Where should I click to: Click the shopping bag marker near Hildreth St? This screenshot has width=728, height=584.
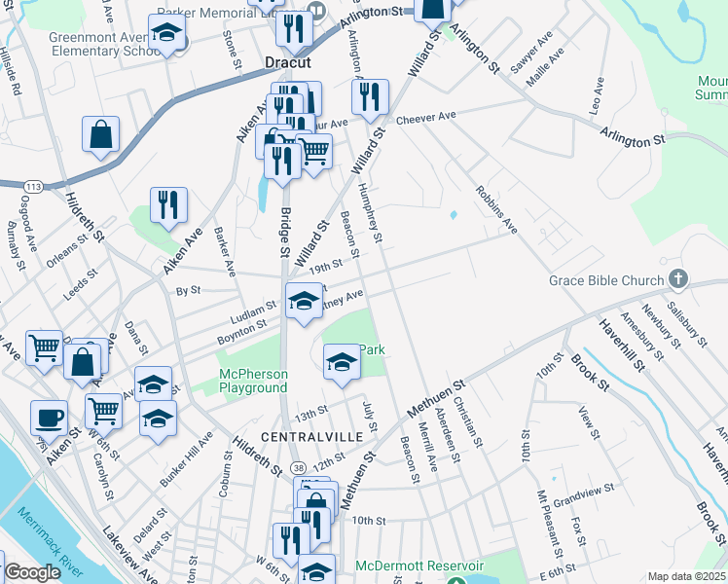pos(101,135)
